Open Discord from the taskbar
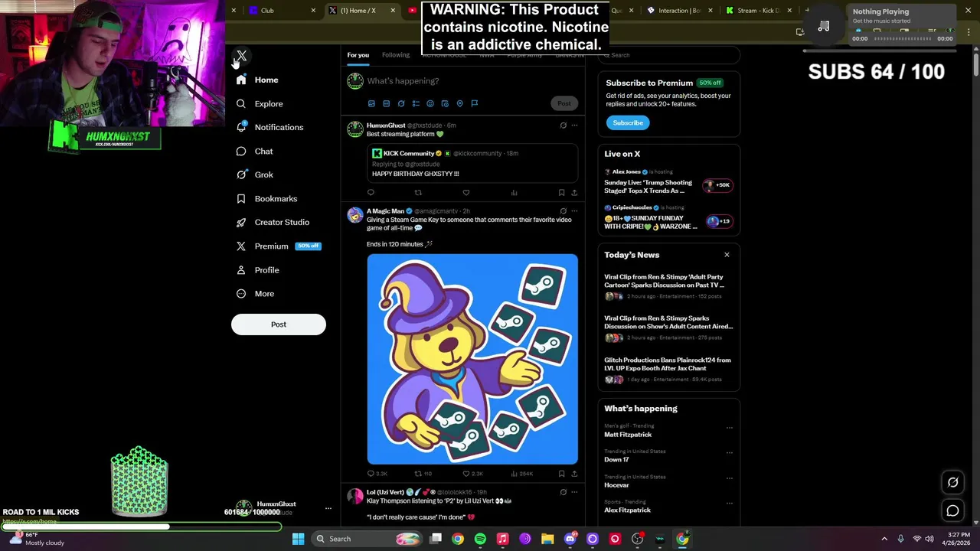This screenshot has width=980, height=551. click(x=570, y=539)
